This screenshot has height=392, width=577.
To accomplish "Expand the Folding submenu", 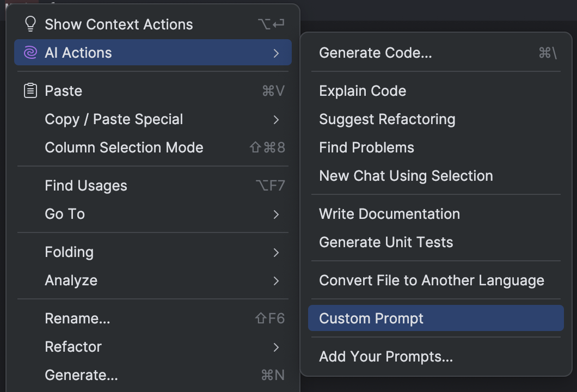I will 277,252.
